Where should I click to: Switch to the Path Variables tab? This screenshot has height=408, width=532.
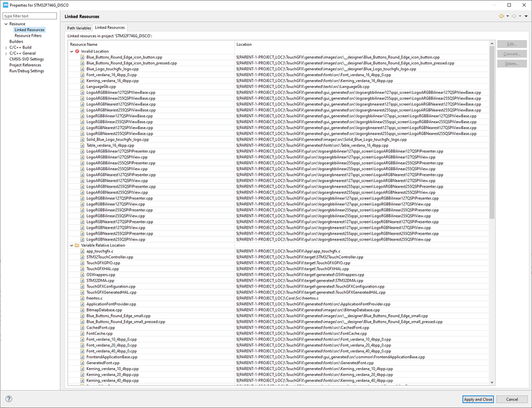click(x=79, y=28)
